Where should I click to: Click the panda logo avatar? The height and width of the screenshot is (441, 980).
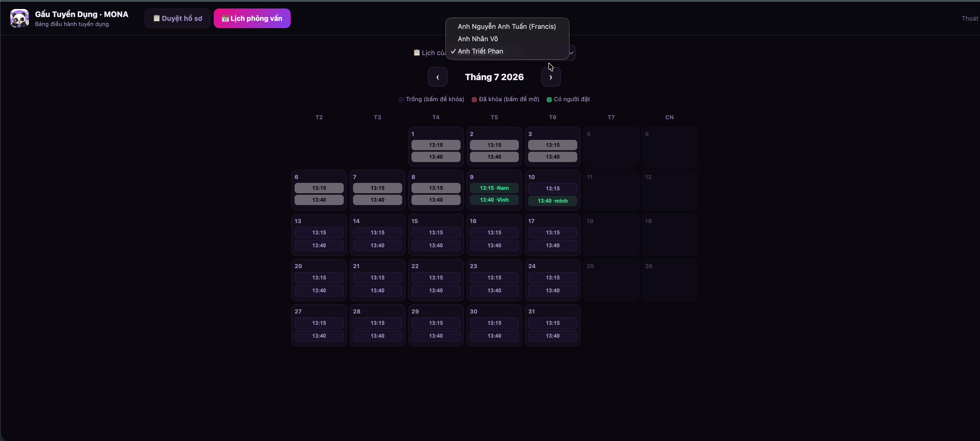point(19,18)
